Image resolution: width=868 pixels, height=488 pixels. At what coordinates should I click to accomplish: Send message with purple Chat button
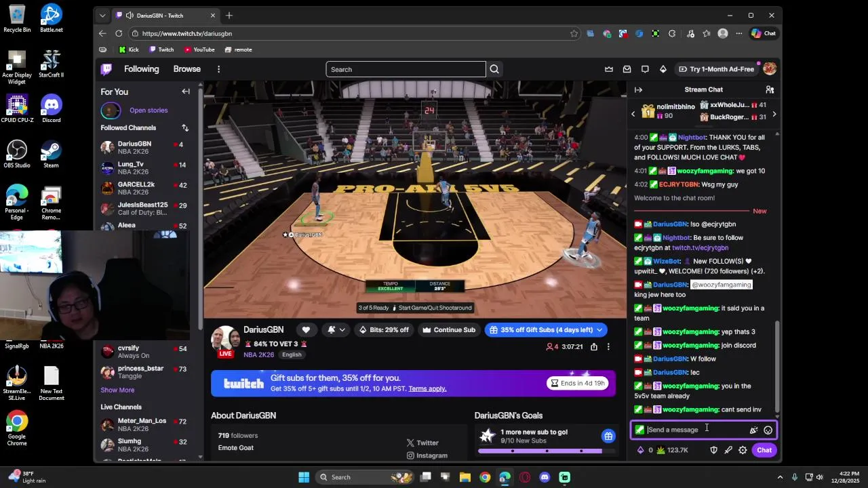click(764, 450)
